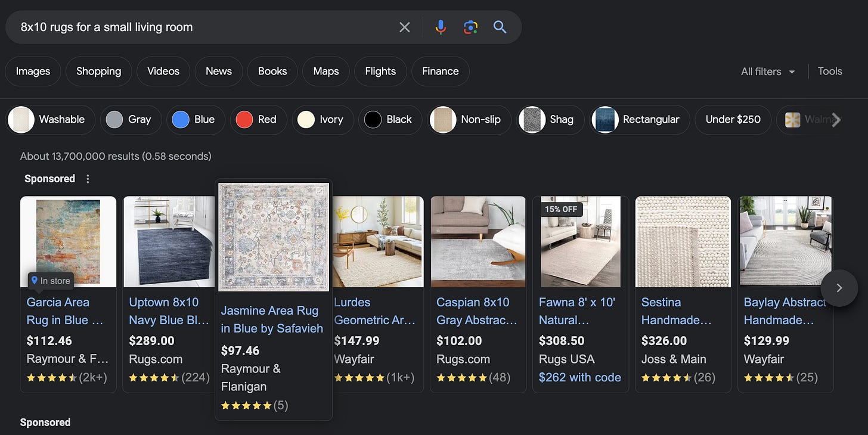Filter by Blue color chip
Viewport: 868px width, 435px height.
click(195, 119)
